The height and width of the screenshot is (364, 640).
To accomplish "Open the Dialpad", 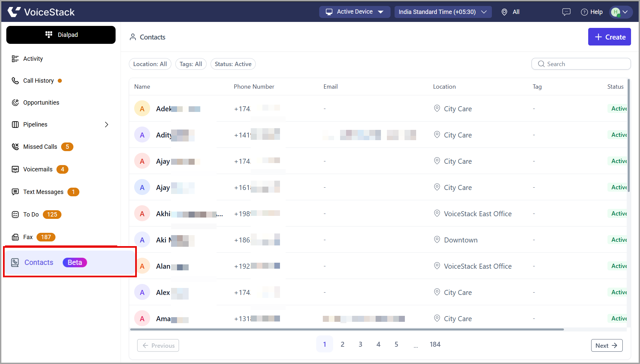I will [61, 35].
